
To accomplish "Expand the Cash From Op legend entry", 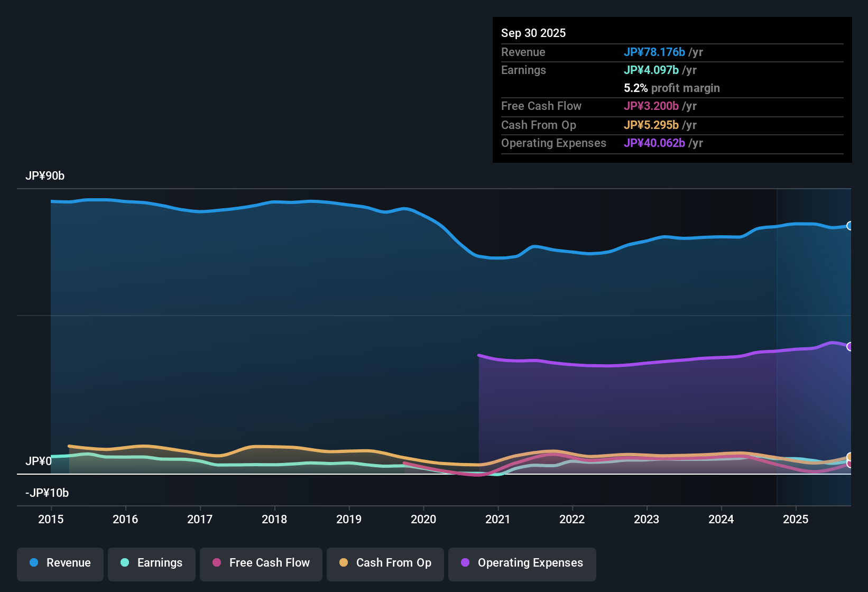I will coord(385,563).
